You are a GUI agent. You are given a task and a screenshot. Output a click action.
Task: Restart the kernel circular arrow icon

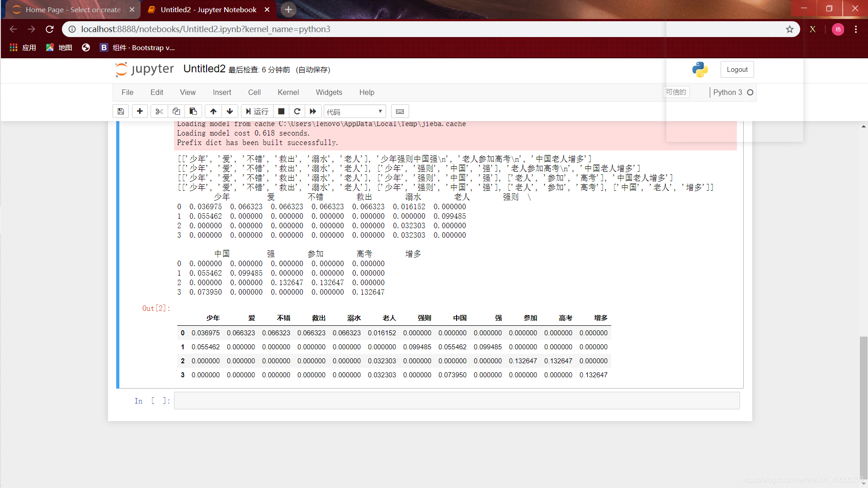pos(297,111)
